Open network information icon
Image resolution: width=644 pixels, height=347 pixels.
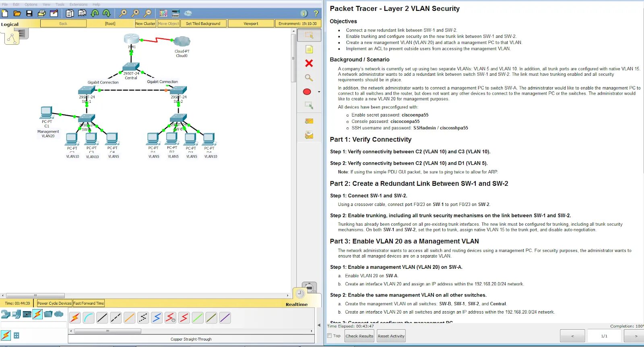pos(304,13)
